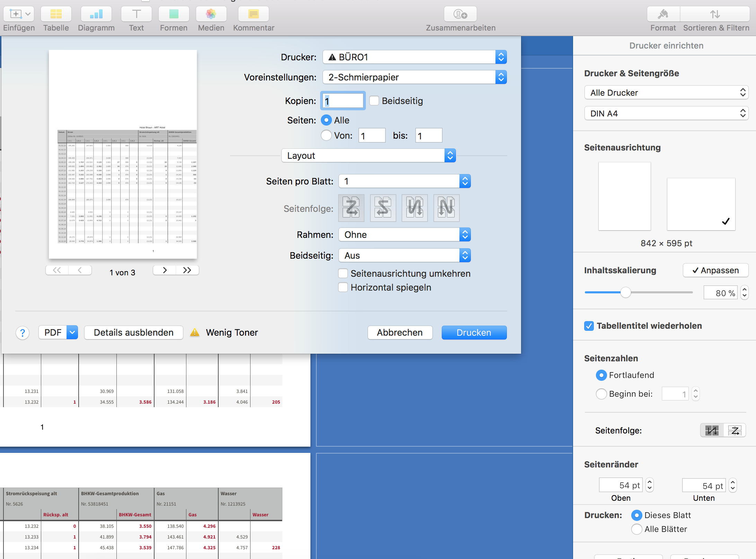Open the PDF menu arrow

72,333
